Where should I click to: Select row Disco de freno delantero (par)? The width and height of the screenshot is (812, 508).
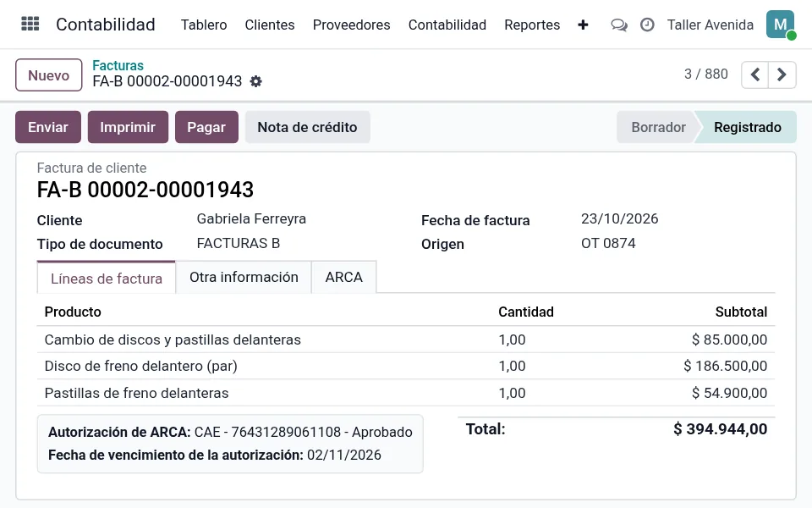coord(406,366)
